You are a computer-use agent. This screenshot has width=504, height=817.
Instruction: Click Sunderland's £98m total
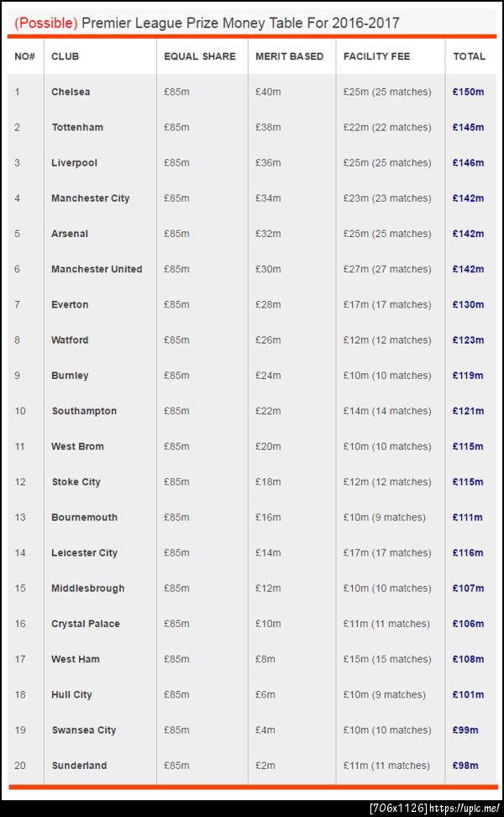point(465,766)
